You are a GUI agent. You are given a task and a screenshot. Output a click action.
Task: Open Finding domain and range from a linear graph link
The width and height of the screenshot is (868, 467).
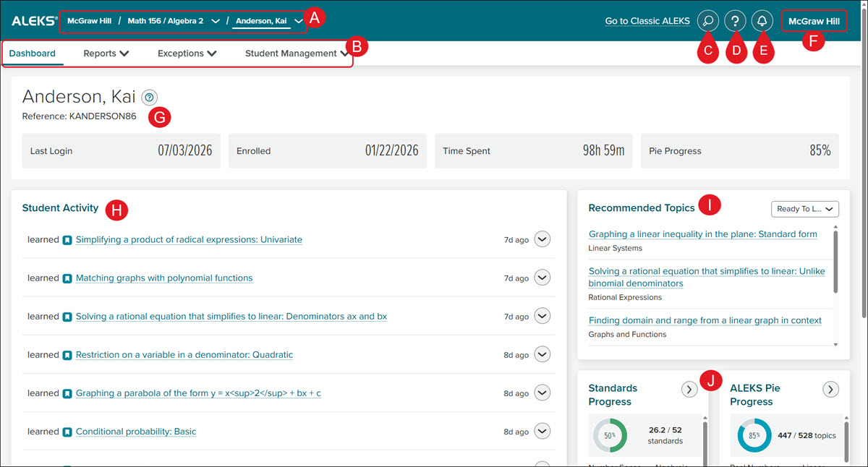(705, 320)
